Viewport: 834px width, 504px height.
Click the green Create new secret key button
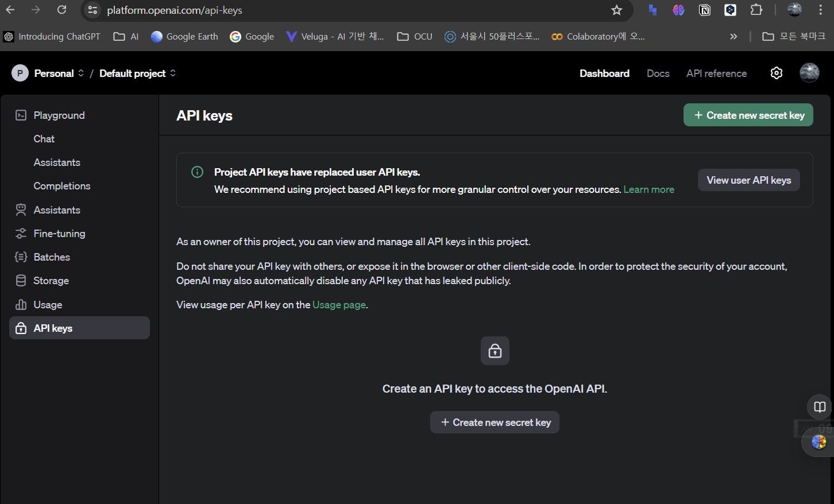[x=748, y=115]
